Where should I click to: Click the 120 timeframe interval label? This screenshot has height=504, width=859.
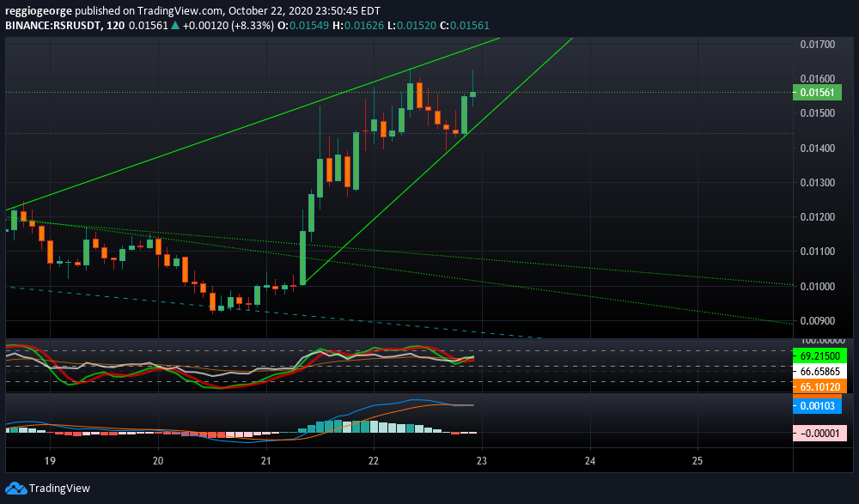pyautogui.click(x=116, y=25)
